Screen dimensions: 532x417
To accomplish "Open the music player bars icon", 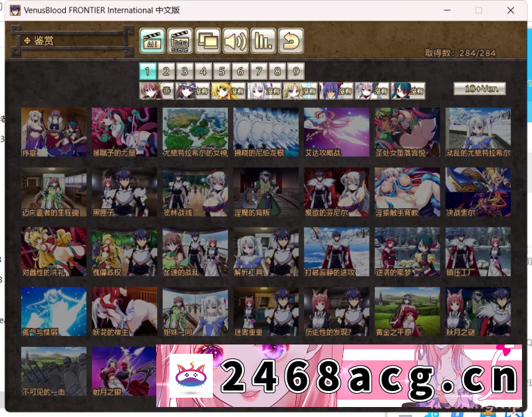I will 263,40.
